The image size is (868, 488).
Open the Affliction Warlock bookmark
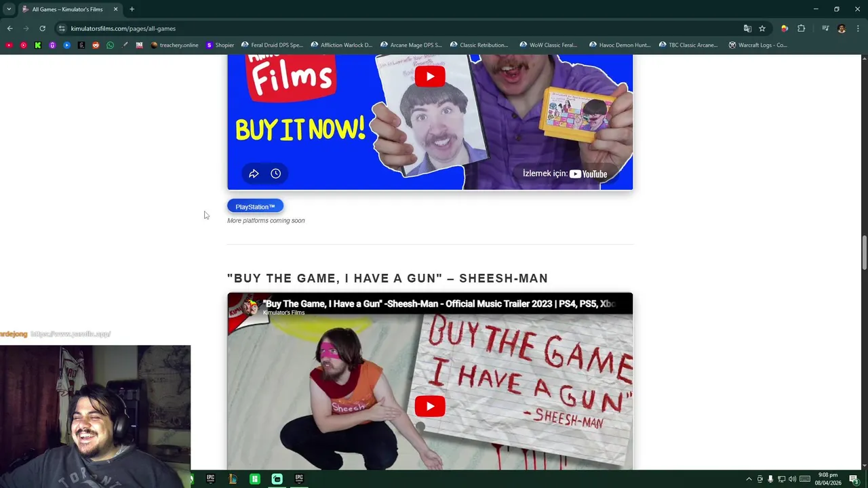point(342,45)
